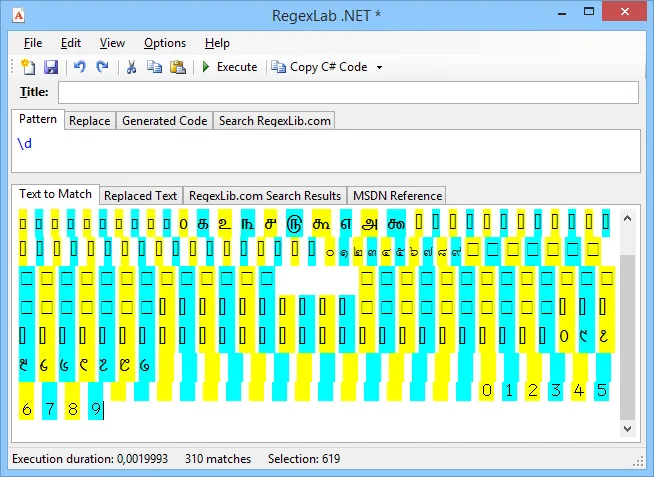
Task: Open the Help menu
Action: pos(217,43)
